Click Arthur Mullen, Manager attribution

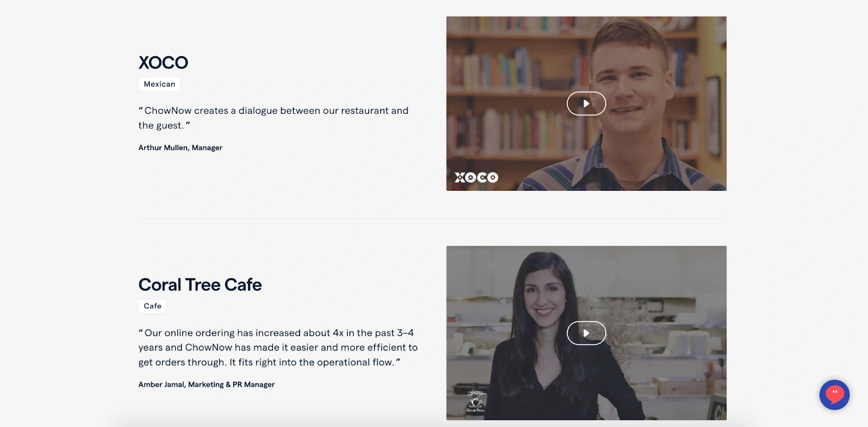pos(180,147)
